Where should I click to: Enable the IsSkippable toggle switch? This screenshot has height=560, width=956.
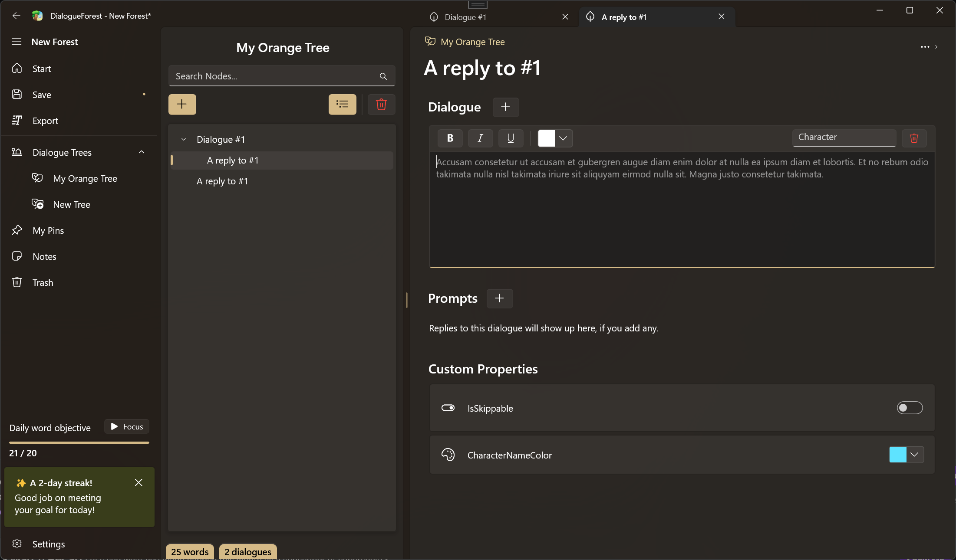(x=910, y=408)
